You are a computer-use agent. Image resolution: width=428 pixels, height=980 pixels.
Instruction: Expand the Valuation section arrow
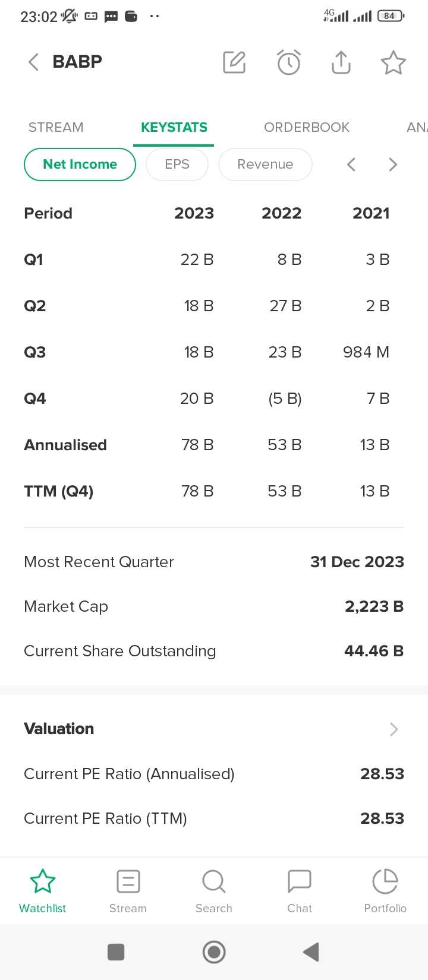pyautogui.click(x=394, y=729)
